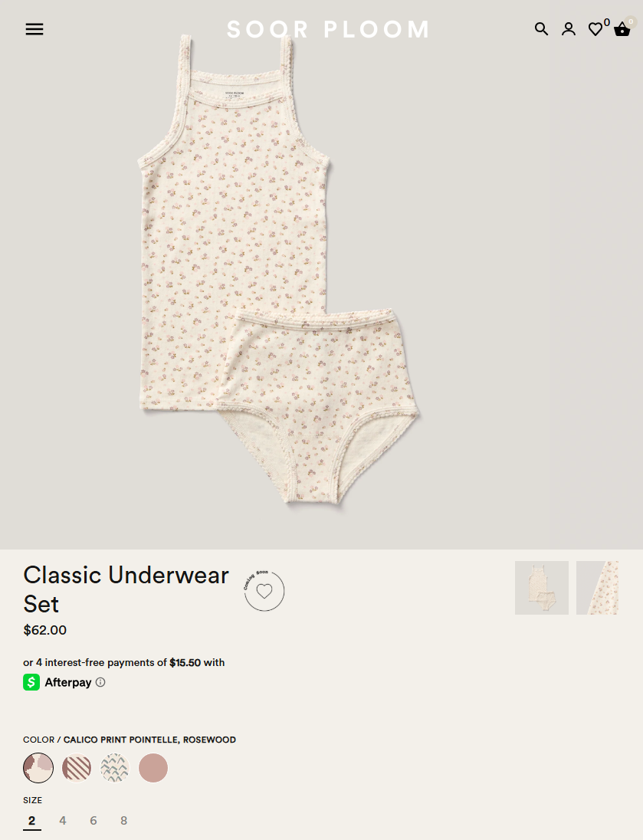Show the full set thumbnail image
643x840 pixels.
point(542,588)
